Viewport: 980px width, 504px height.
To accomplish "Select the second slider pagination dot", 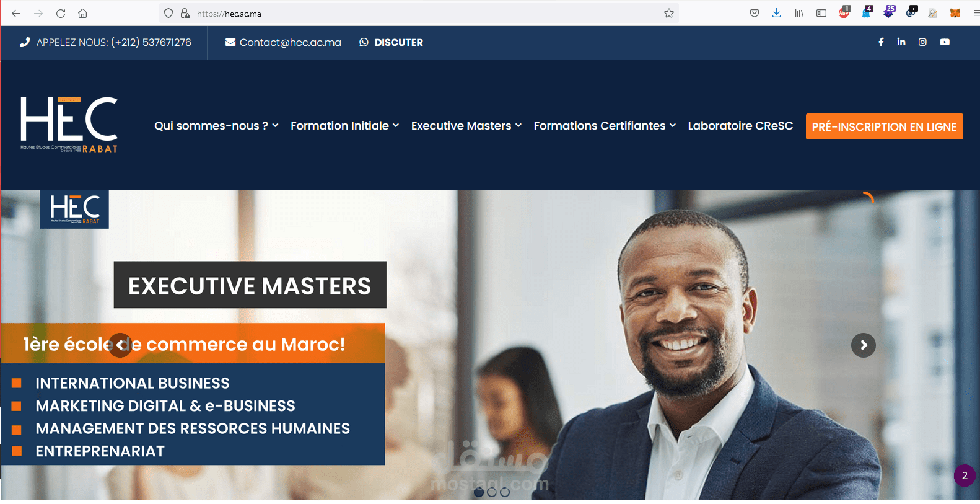I will [x=492, y=492].
